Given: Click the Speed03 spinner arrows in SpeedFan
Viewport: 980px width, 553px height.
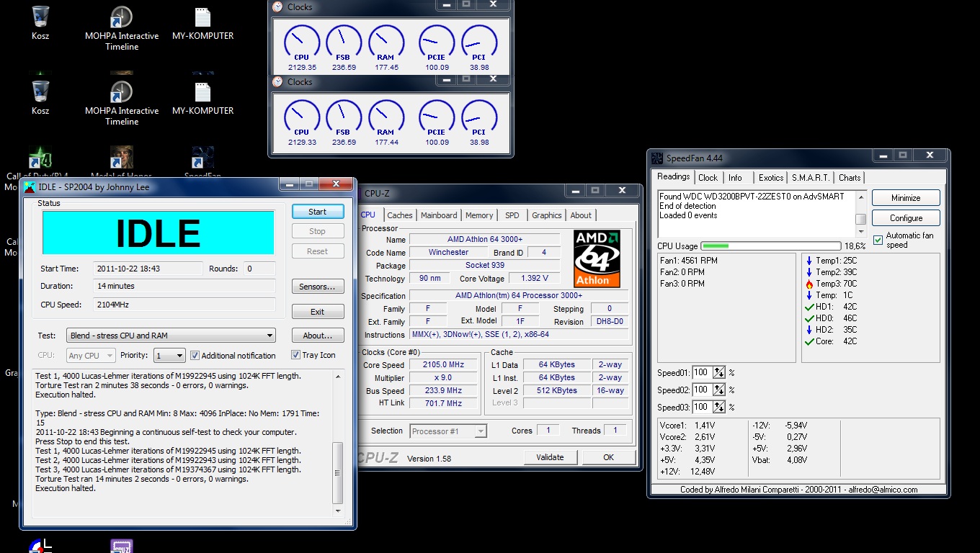Looking at the screenshot, I should (x=719, y=407).
